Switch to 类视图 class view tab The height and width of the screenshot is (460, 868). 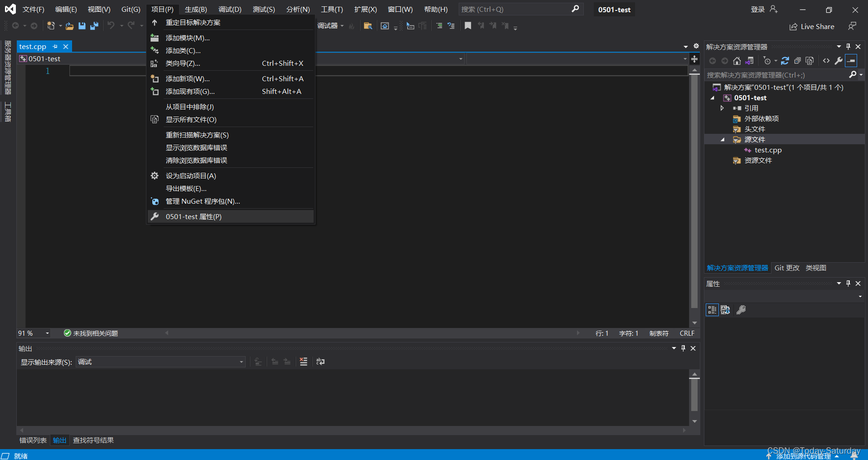pyautogui.click(x=816, y=268)
